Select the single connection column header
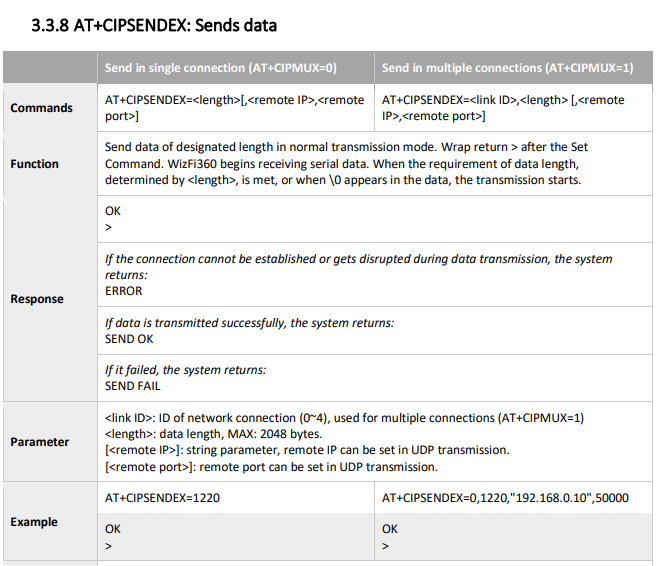Screen dimensions: 659x566 221,68
